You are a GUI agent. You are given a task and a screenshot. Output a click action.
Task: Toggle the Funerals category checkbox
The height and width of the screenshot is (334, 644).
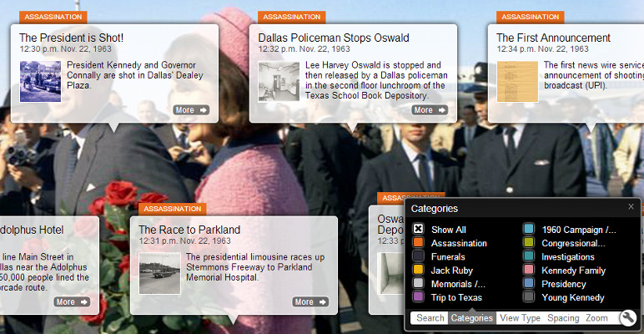(418, 256)
